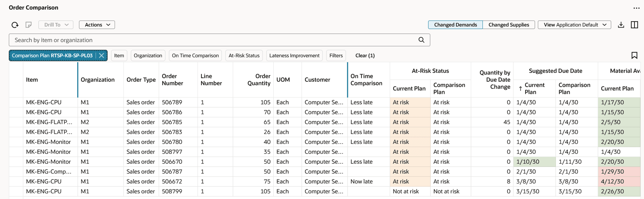This screenshot has width=644, height=199.
Task: Switch to Changed Demands view
Action: [x=455, y=25]
